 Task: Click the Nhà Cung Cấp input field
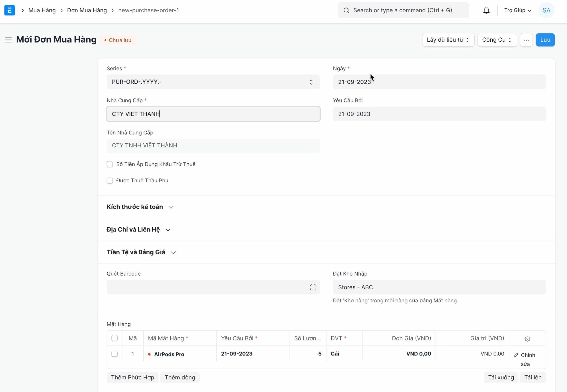[213, 114]
